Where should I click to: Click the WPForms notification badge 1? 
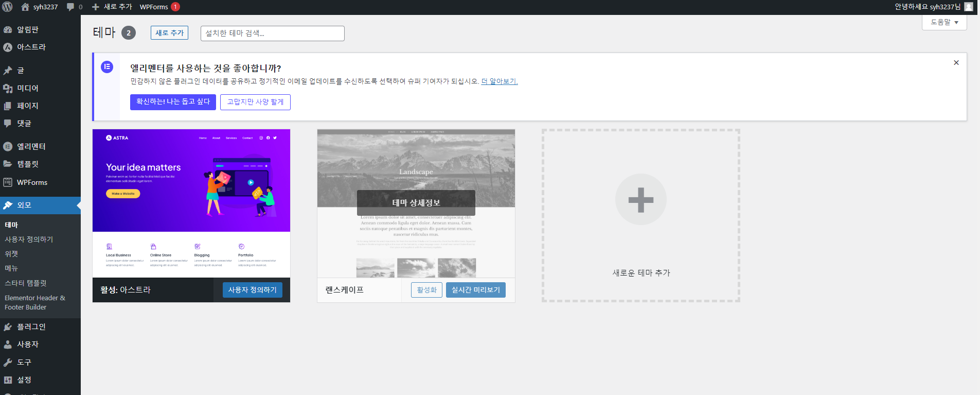click(x=175, y=7)
